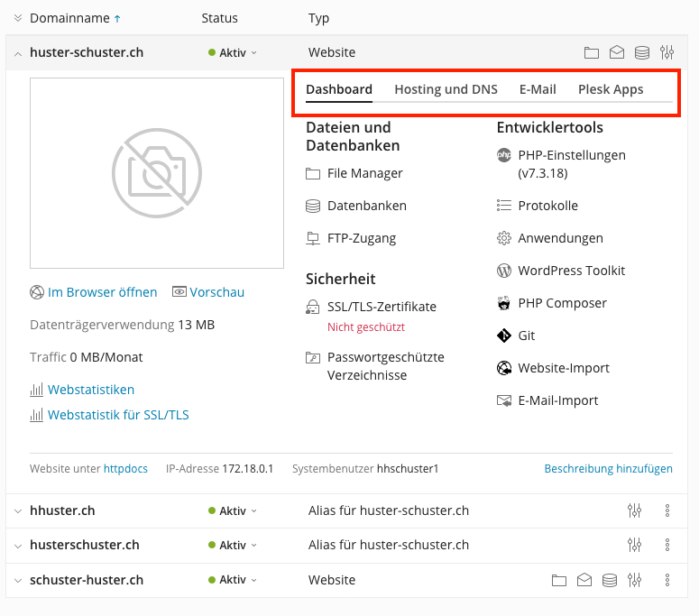Expand the hhuster.ch domain row

pyautogui.click(x=18, y=511)
